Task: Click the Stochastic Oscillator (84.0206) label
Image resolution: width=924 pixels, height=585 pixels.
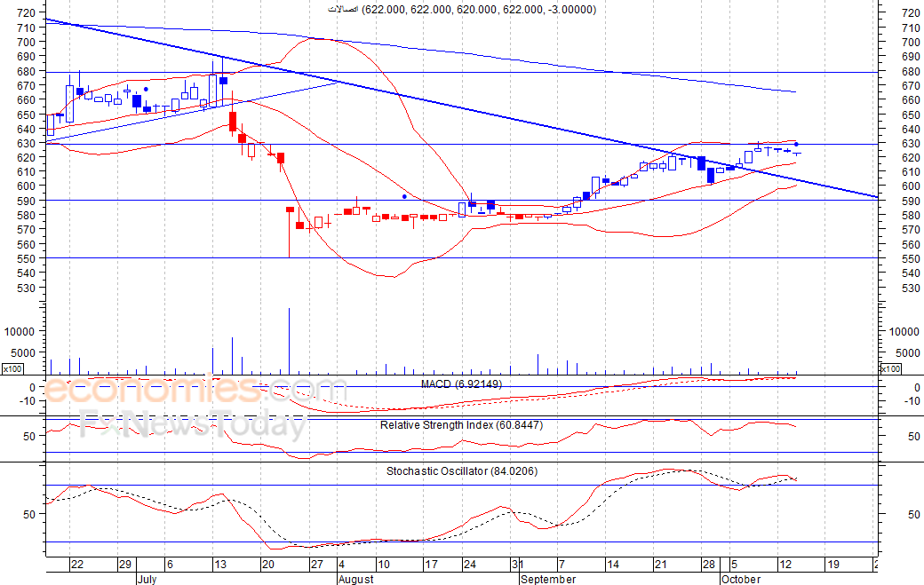Action: 462,470
